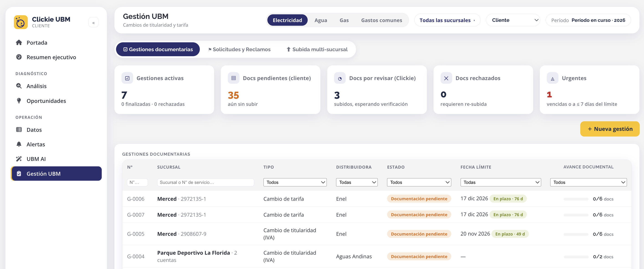
Task: Click the Clickie UBM logo icon
Action: click(21, 22)
